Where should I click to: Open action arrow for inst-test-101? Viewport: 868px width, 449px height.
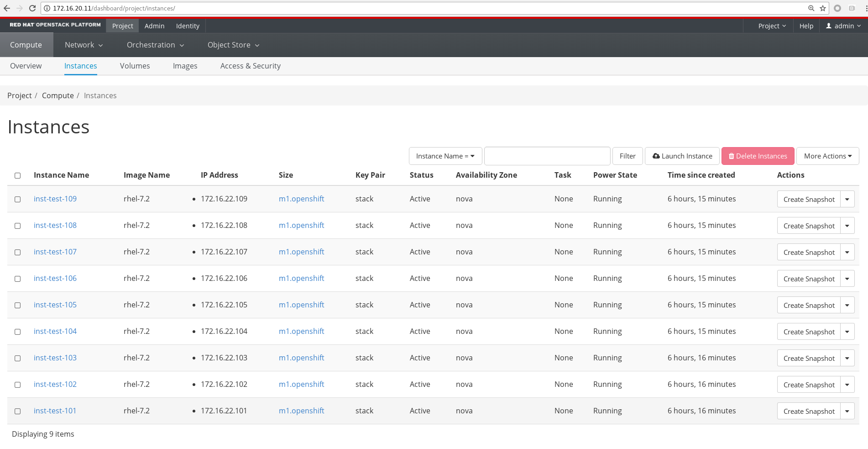[847, 411]
